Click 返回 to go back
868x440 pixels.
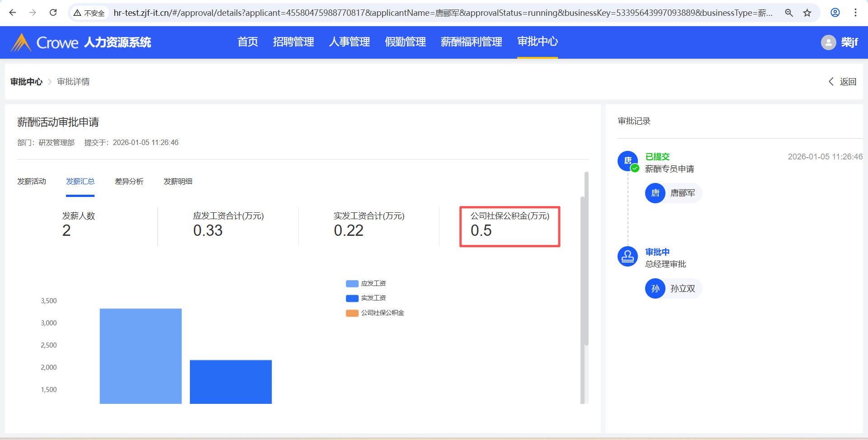coord(843,82)
